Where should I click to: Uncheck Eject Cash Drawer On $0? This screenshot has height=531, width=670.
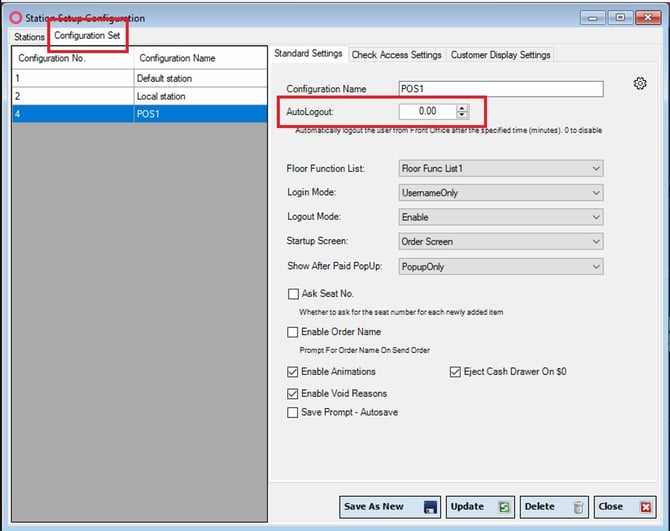(x=455, y=372)
